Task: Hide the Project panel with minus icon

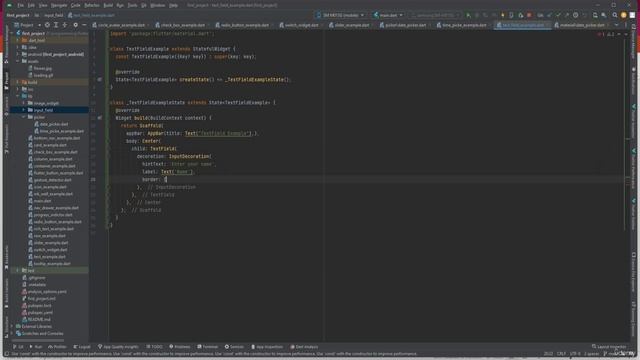Action: click(x=84, y=25)
